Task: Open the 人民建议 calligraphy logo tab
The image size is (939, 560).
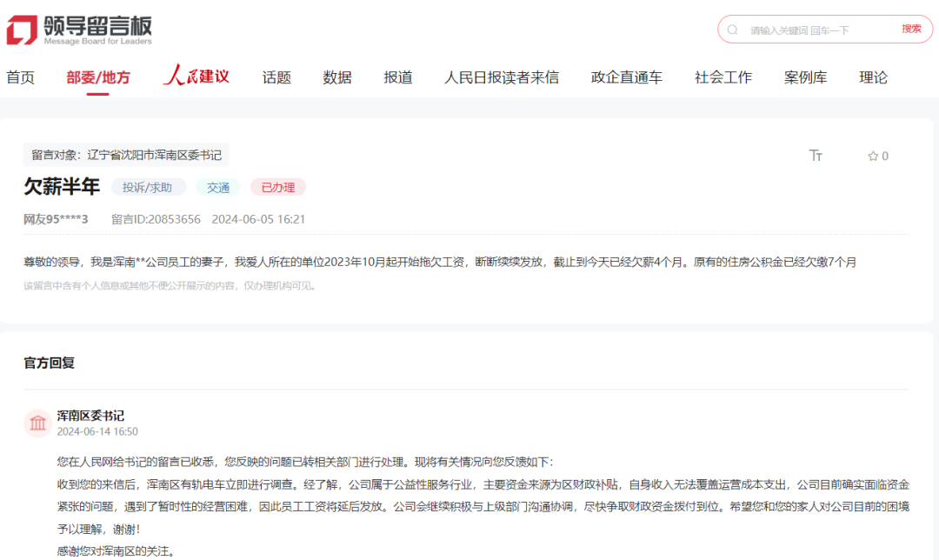Action: tap(196, 77)
